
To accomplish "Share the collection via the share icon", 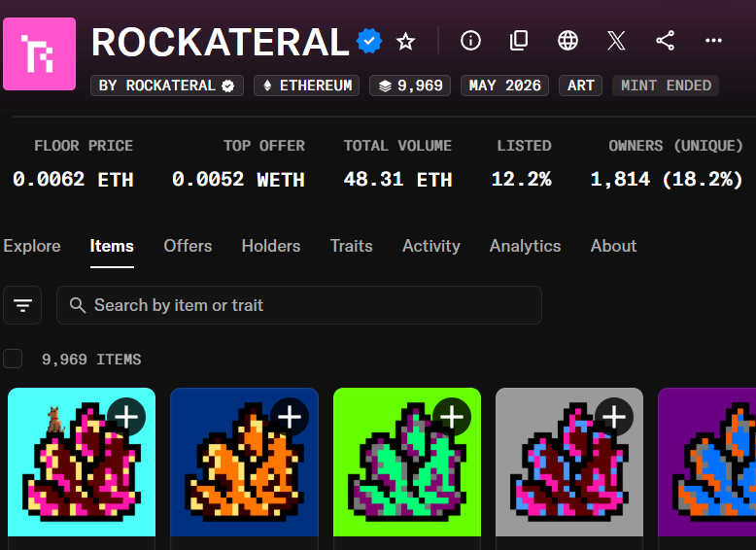I will (x=665, y=41).
